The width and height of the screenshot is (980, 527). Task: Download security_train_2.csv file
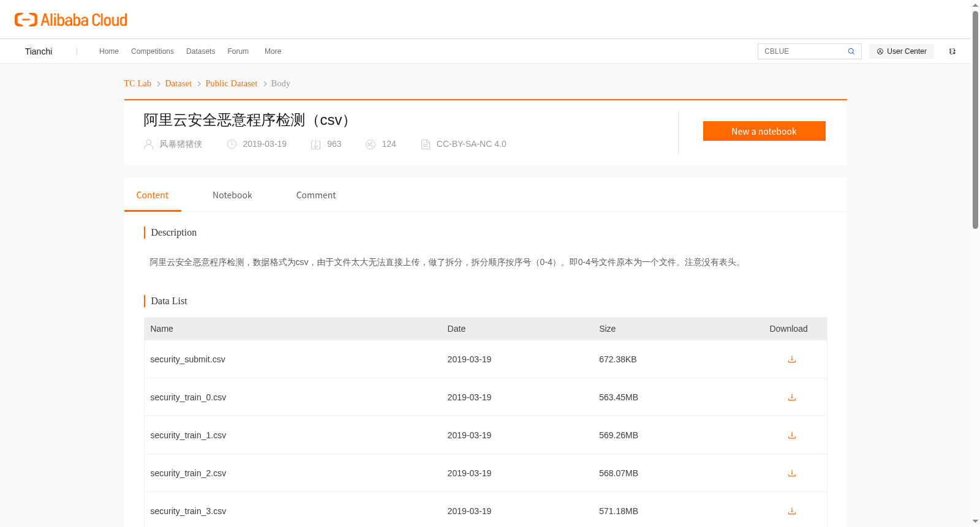792,473
